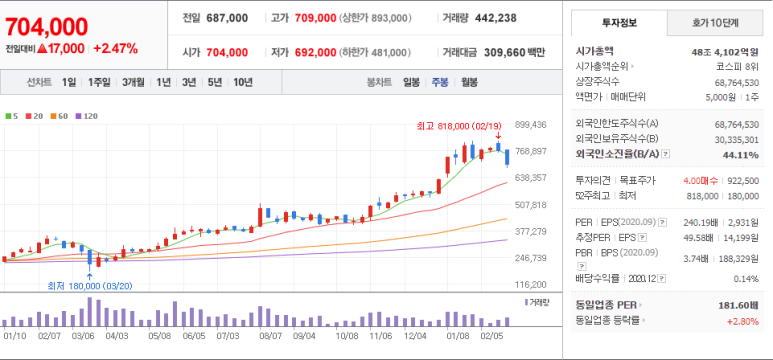Open help icon next to 추정PER EPS

coord(642,238)
